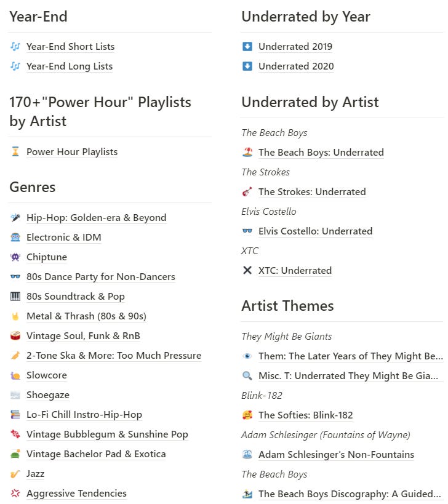
Task: Click the snail icon next to Slowcore
Action: [15, 375]
